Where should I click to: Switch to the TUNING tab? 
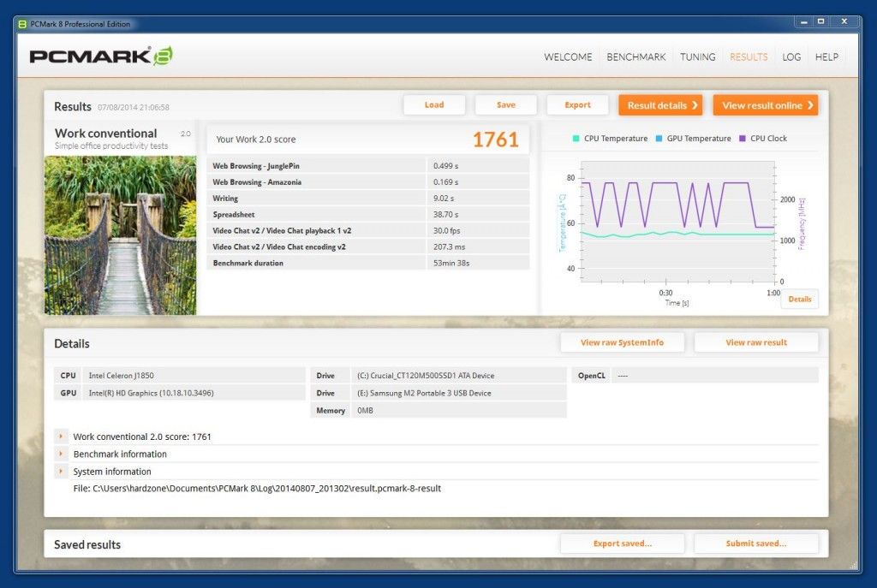click(697, 57)
